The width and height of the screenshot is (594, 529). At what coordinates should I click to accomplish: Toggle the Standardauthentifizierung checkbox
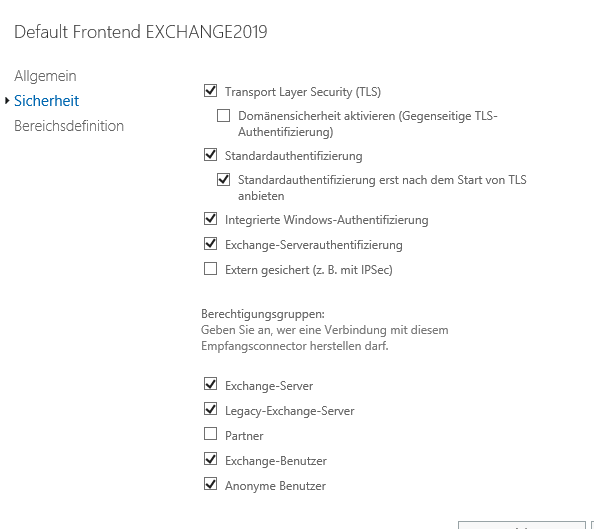(210, 155)
